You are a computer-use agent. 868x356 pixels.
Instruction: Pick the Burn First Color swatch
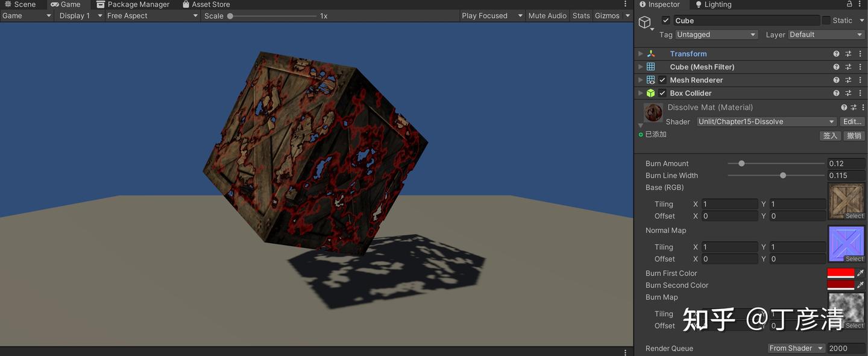[841, 273]
